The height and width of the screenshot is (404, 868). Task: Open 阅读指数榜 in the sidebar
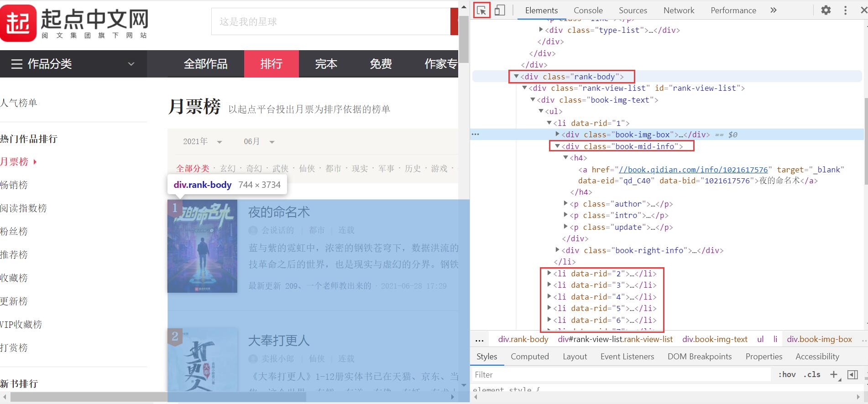tap(23, 208)
